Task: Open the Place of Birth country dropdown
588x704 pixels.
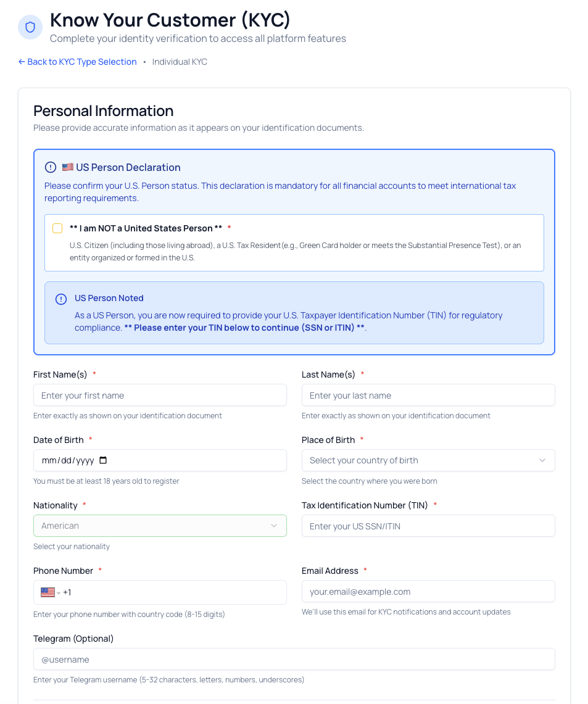Action: click(x=428, y=460)
